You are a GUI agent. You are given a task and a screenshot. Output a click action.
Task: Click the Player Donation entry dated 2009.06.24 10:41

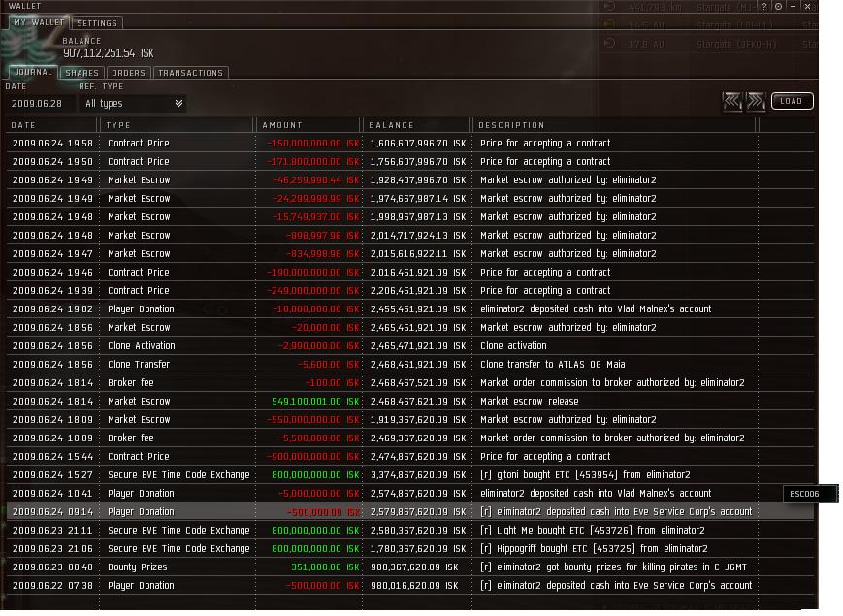pyautogui.click(x=410, y=494)
